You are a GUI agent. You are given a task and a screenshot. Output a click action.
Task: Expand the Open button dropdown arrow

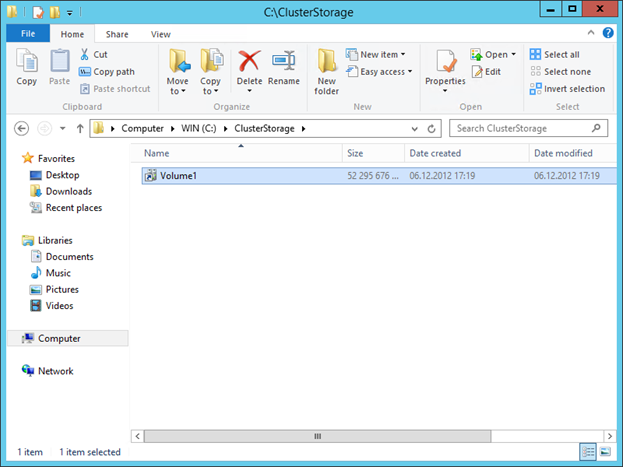(513, 54)
